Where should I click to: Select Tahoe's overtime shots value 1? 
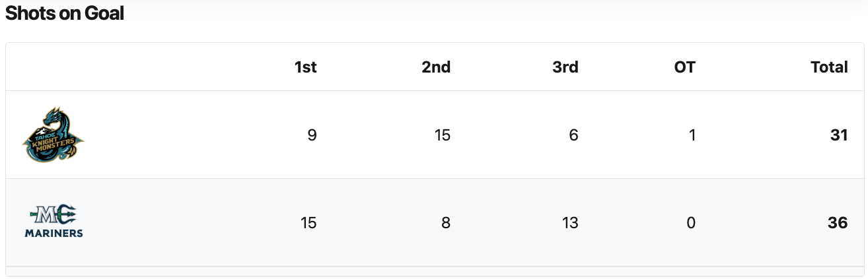coord(691,135)
